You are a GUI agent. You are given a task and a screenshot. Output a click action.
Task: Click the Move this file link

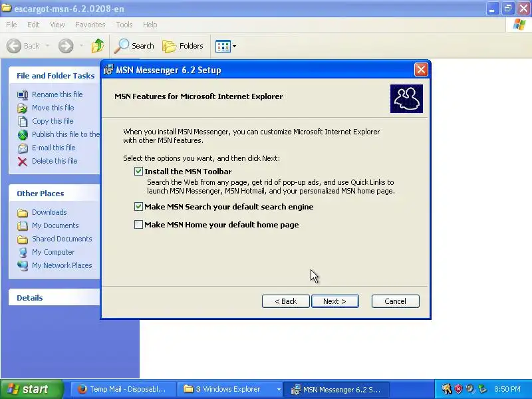(x=53, y=108)
